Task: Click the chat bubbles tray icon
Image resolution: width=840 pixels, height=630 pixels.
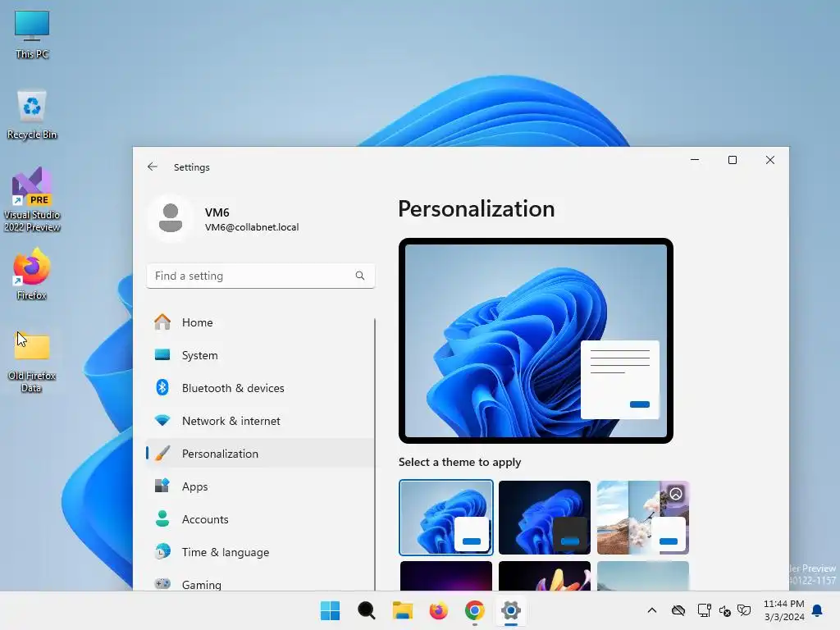Action: pos(744,610)
